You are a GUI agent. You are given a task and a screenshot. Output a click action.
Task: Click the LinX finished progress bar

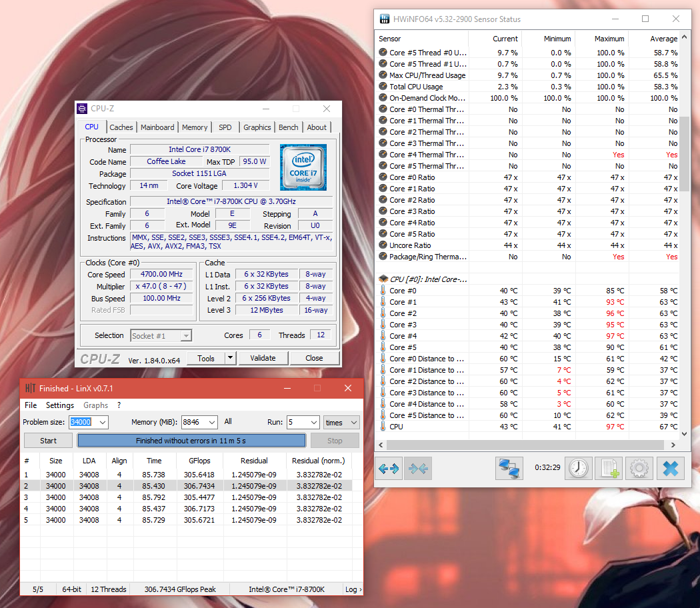pos(191,441)
